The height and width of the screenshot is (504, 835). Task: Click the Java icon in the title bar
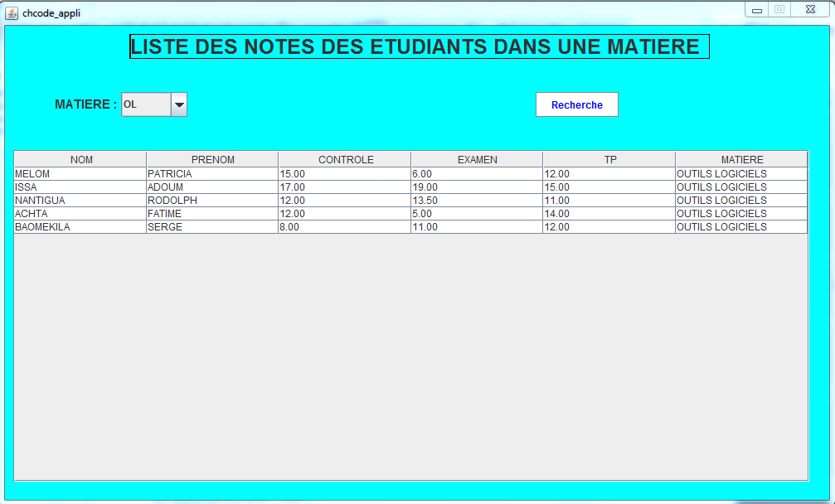(11, 12)
